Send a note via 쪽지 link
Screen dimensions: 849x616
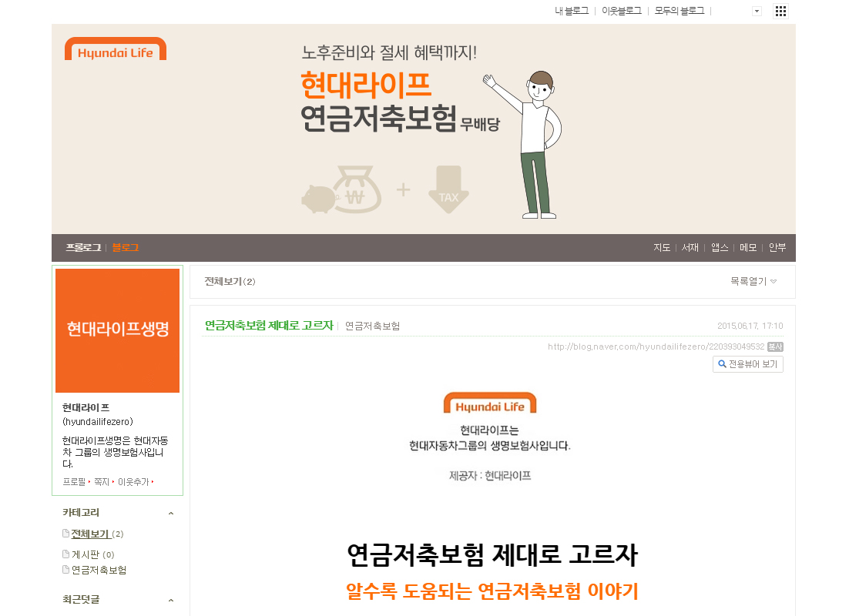pos(102,482)
